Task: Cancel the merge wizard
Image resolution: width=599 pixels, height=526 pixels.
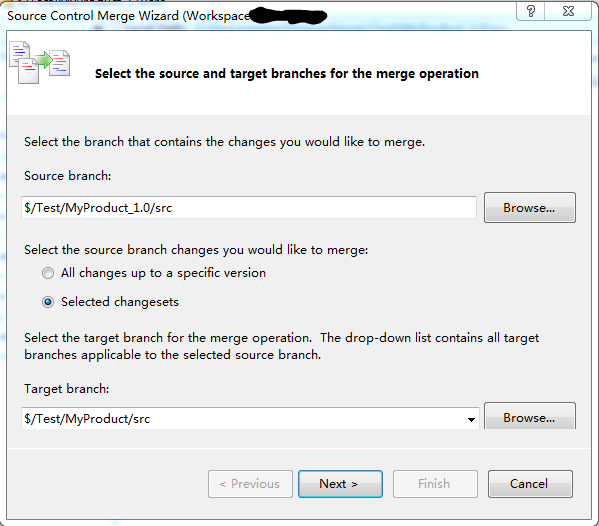Action: tap(530, 484)
